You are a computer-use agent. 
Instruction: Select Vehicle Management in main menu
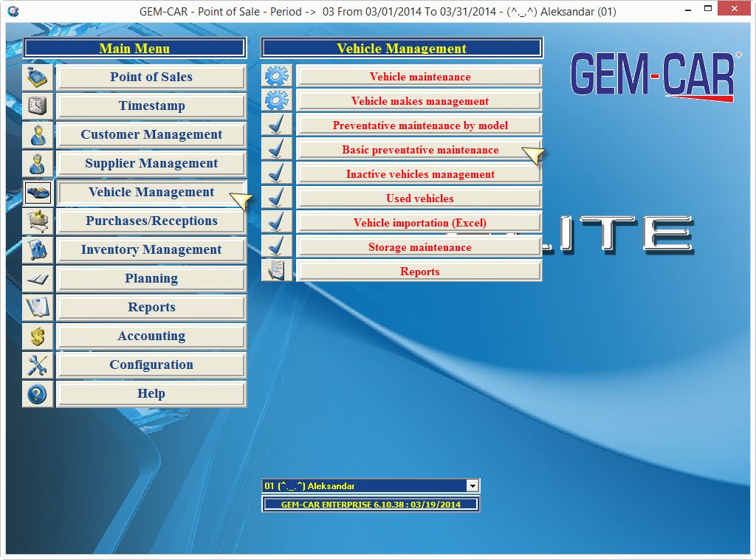[151, 193]
